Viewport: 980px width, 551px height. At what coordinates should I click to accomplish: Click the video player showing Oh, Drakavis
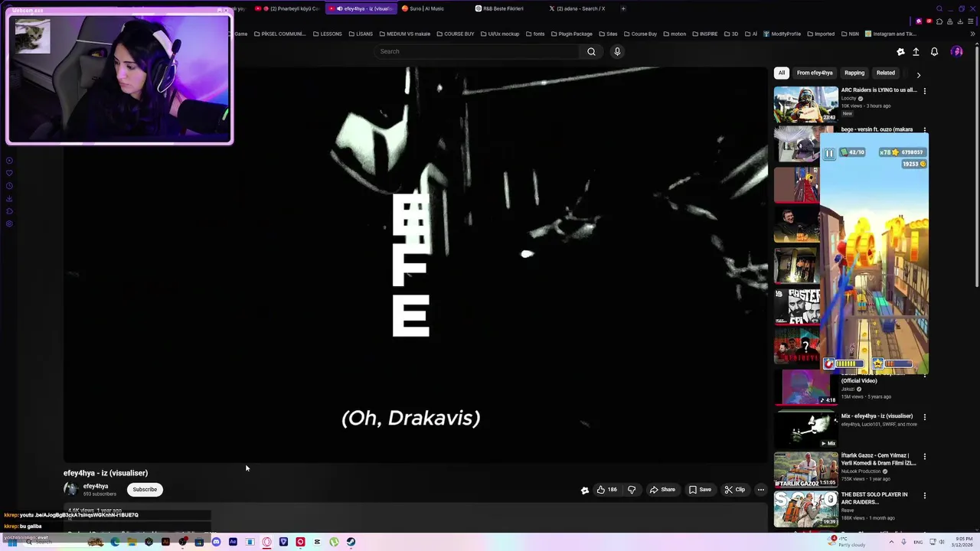[416, 265]
